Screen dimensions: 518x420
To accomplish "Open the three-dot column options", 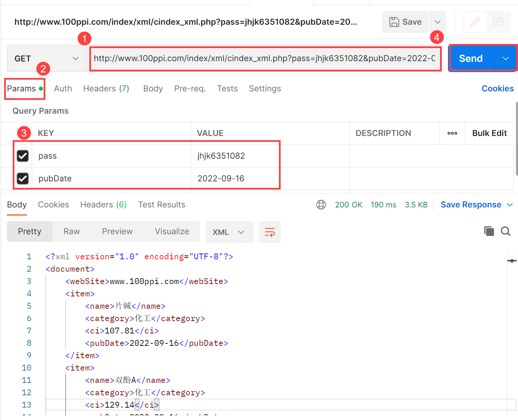I will pyautogui.click(x=452, y=133).
